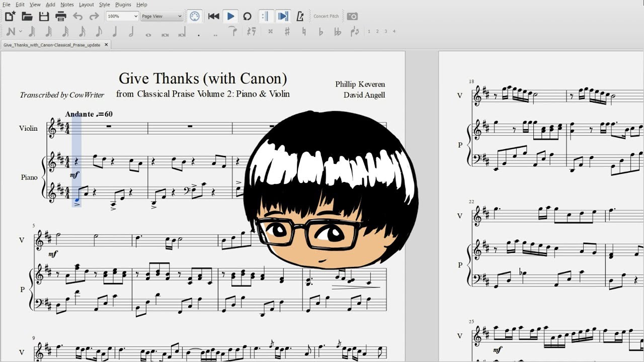Select the composer text "Phillip Keveren"

point(360,84)
